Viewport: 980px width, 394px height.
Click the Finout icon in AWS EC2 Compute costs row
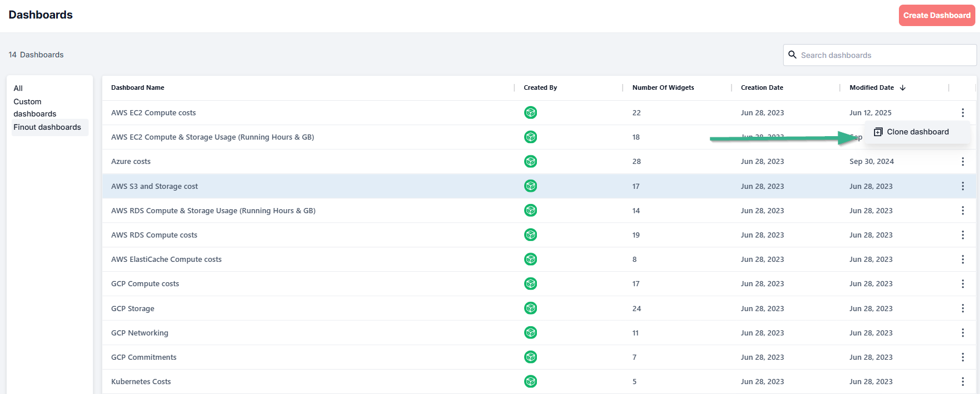click(x=530, y=112)
